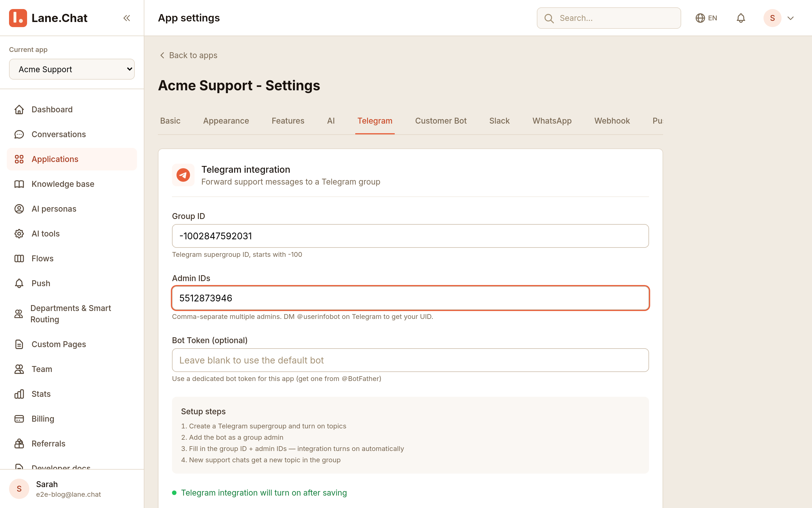Open the EN language selector
The width and height of the screenshot is (812, 508).
point(706,18)
